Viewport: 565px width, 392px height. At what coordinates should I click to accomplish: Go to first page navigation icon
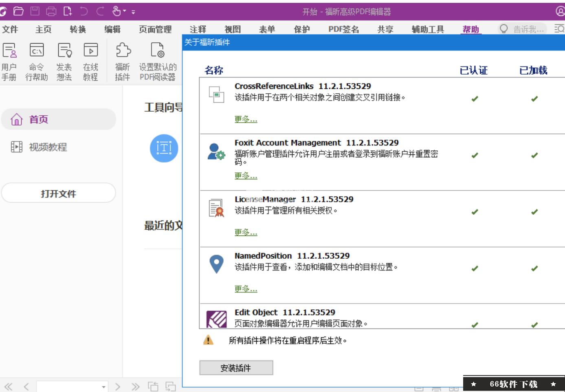point(8,386)
